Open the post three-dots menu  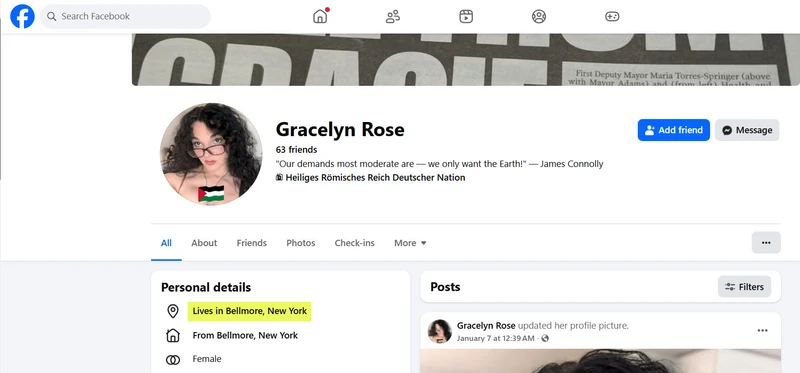(x=762, y=330)
